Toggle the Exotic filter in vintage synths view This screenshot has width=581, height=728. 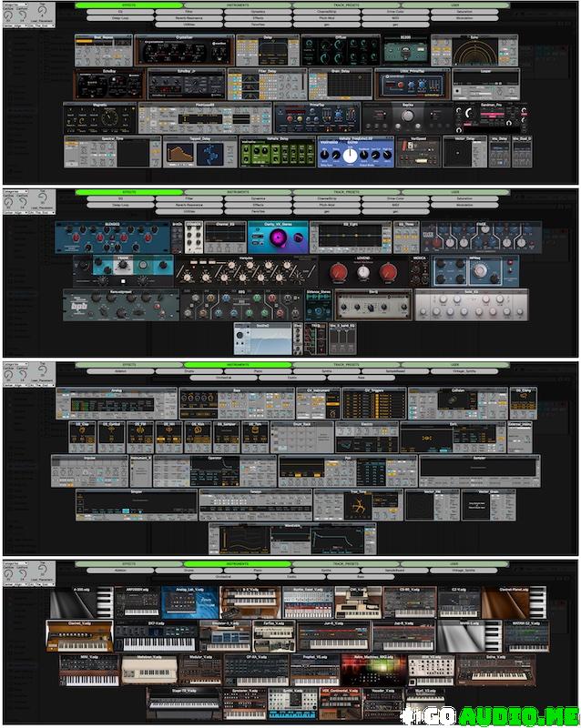coord(292,576)
